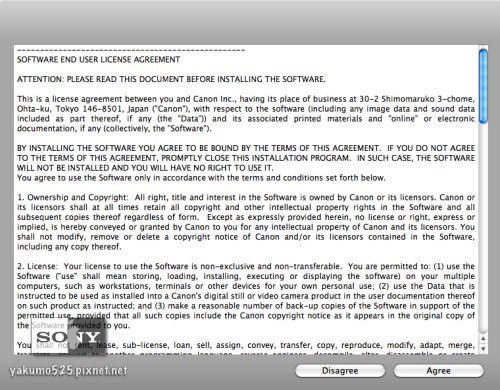The height and width of the screenshot is (390, 500).
Task: Click the "ATTENTION: PLEASE READ THIS DOCUMENT" line
Action: click(x=171, y=79)
